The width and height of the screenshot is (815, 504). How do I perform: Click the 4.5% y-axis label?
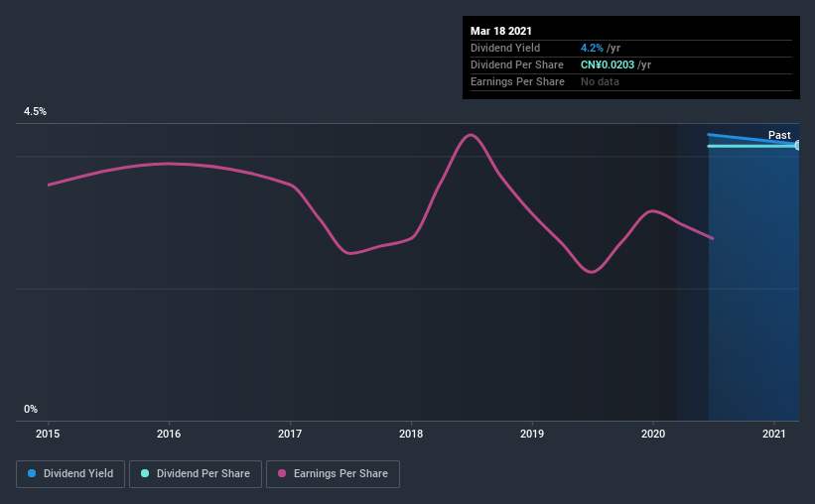tap(35, 112)
